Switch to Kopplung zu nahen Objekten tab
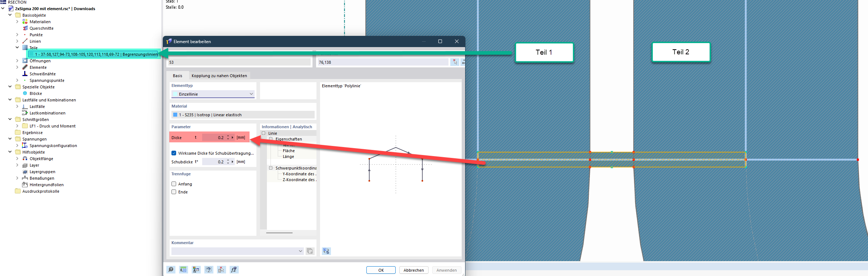The height and width of the screenshot is (276, 868). click(x=219, y=76)
